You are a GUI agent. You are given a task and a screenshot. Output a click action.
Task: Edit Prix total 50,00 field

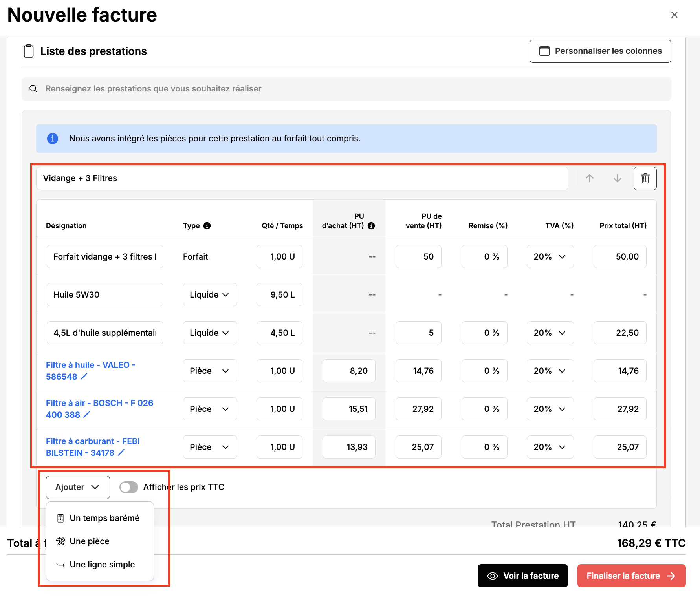(620, 257)
